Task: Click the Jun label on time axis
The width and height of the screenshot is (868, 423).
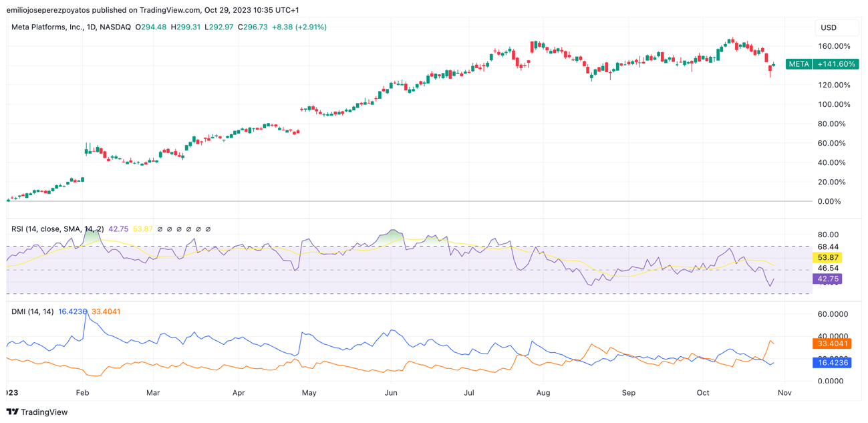Action: tap(391, 393)
